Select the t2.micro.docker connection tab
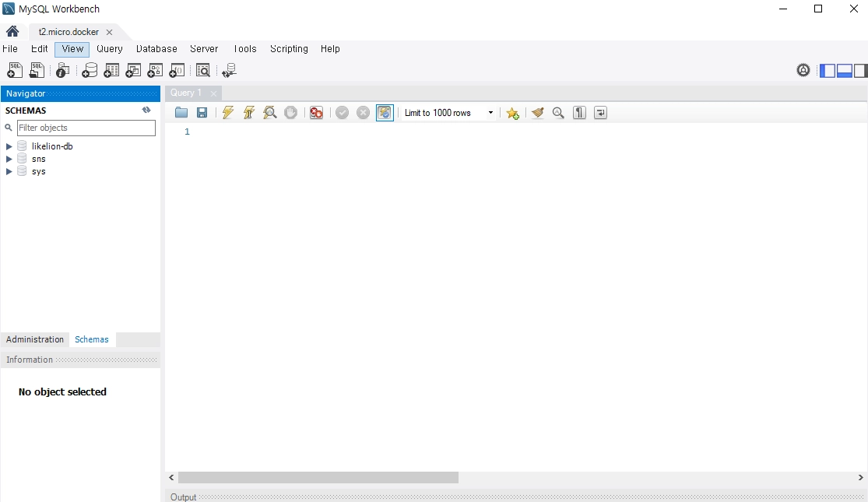The image size is (868, 502). point(69,32)
